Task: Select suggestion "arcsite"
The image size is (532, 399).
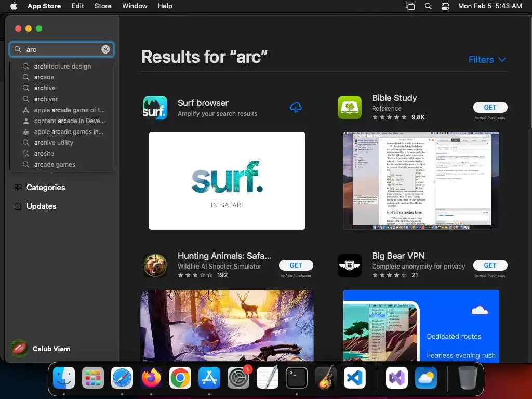Action: (x=62, y=154)
